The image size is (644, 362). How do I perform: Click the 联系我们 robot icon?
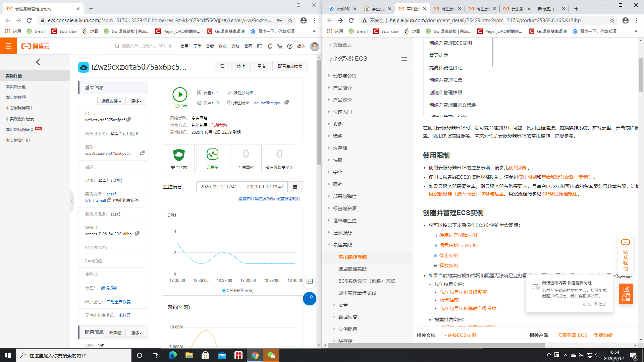pos(625,242)
